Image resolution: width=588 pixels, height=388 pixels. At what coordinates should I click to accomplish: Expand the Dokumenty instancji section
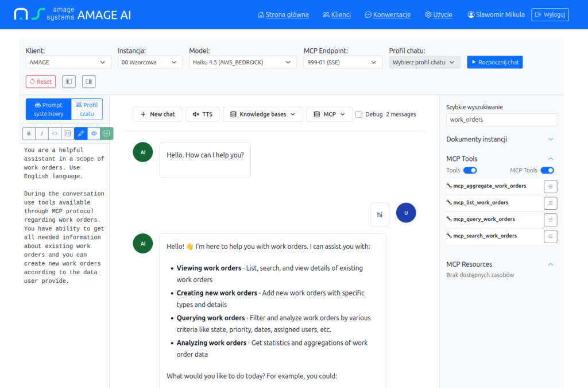click(x=550, y=139)
